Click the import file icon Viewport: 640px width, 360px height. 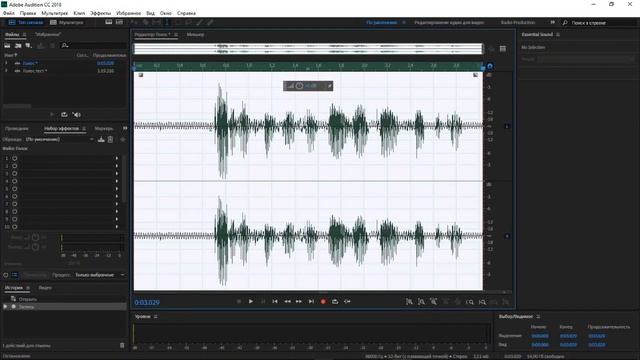(18, 46)
